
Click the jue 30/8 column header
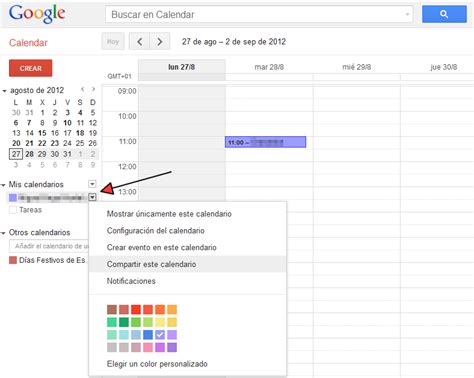[x=444, y=67]
